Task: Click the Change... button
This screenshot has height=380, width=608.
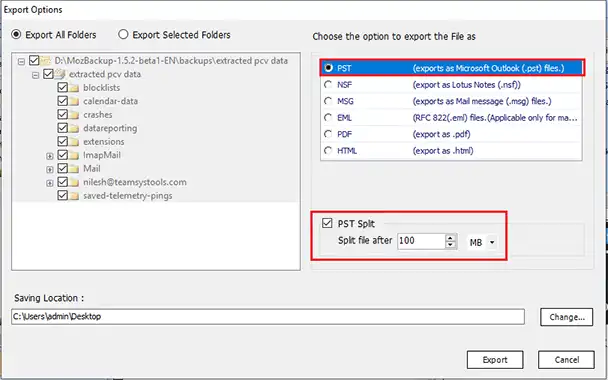Action: [x=567, y=317]
